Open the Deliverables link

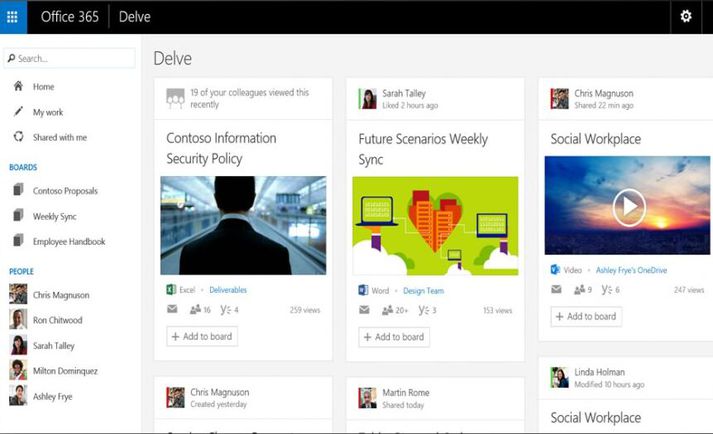pos(228,290)
